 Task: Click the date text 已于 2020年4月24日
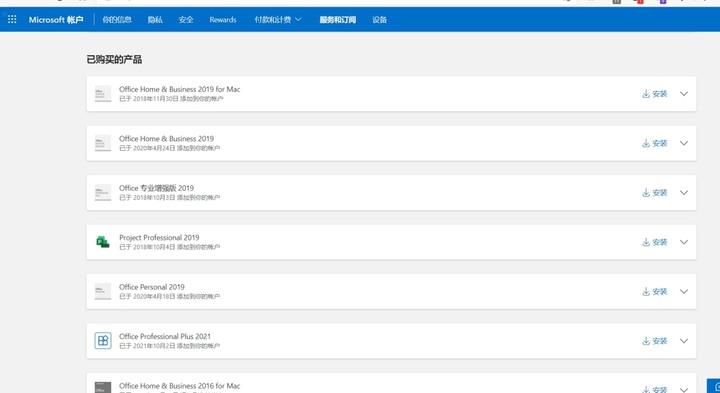coord(147,148)
